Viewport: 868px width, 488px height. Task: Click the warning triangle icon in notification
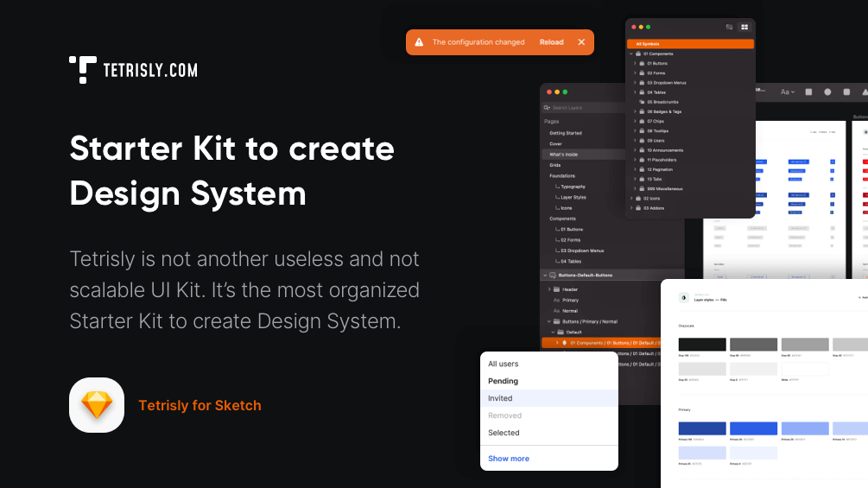(419, 42)
